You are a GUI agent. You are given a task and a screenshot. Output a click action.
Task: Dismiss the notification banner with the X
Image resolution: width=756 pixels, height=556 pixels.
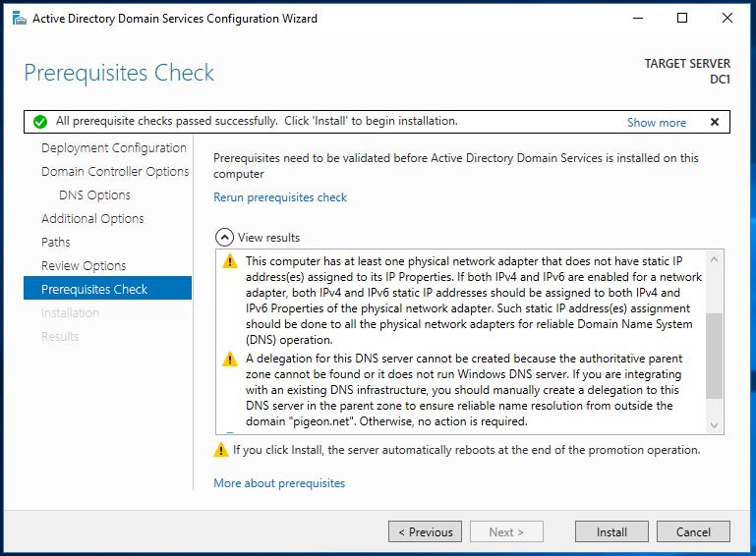[x=715, y=122]
